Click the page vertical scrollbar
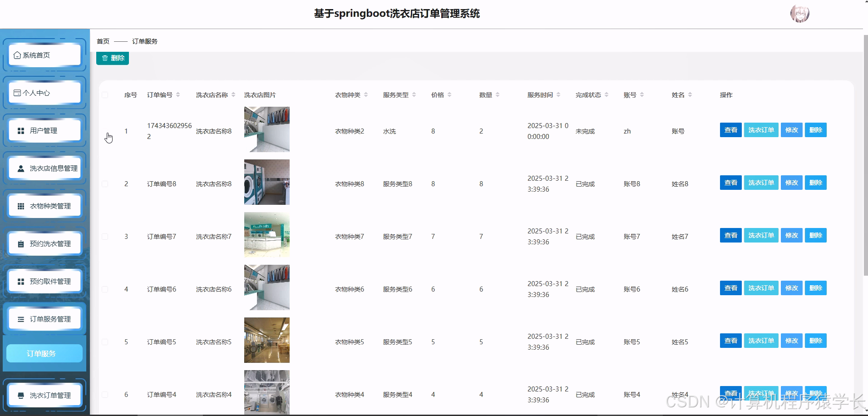The width and height of the screenshot is (868, 416). point(865,154)
